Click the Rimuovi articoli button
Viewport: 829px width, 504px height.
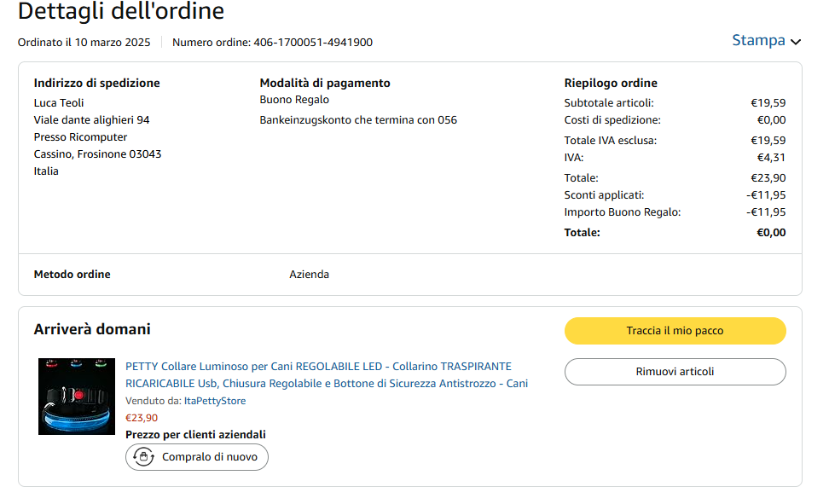tap(675, 372)
